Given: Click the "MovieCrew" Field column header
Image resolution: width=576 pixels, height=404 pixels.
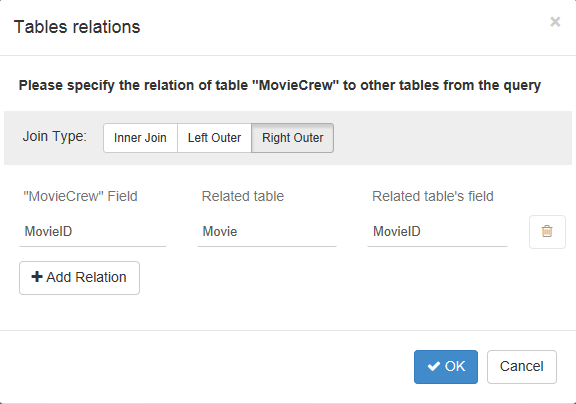Looking at the screenshot, I should click(80, 196).
